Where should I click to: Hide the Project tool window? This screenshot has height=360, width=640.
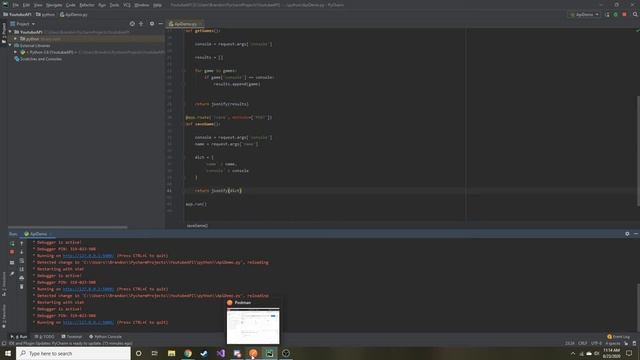point(160,24)
